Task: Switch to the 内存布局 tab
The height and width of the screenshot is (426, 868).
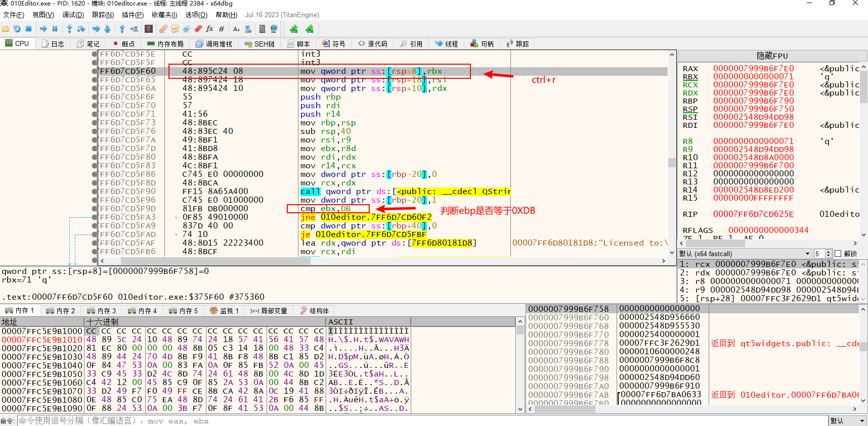Action: 165,44
